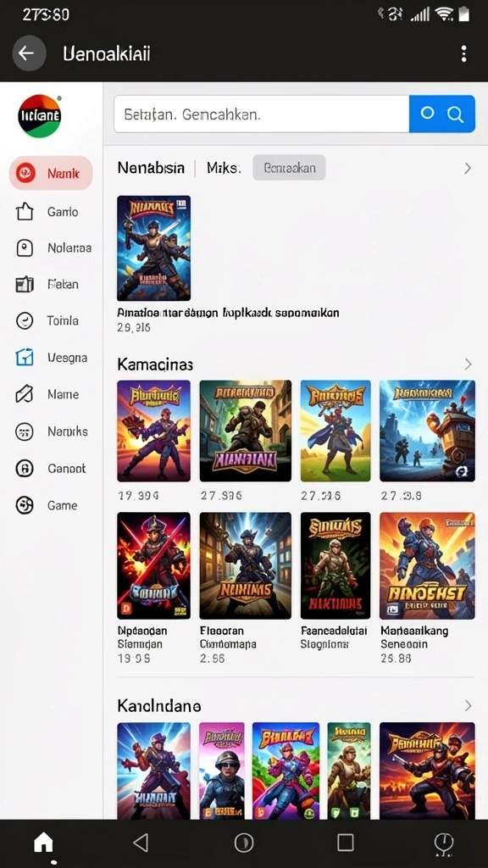Image resolution: width=488 pixels, height=868 pixels.
Task: Open the game cover priced 17.39
Action: click(154, 431)
